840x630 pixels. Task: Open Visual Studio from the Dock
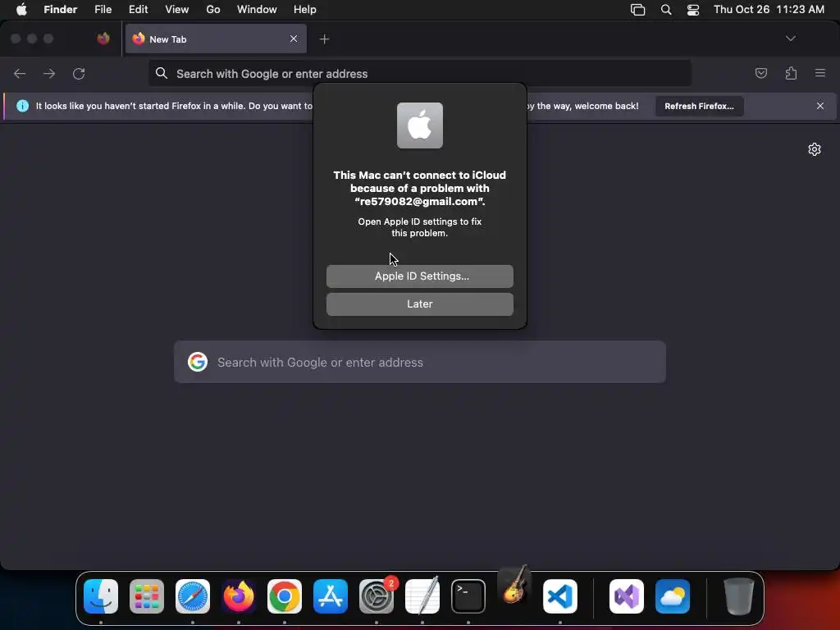pos(626,596)
